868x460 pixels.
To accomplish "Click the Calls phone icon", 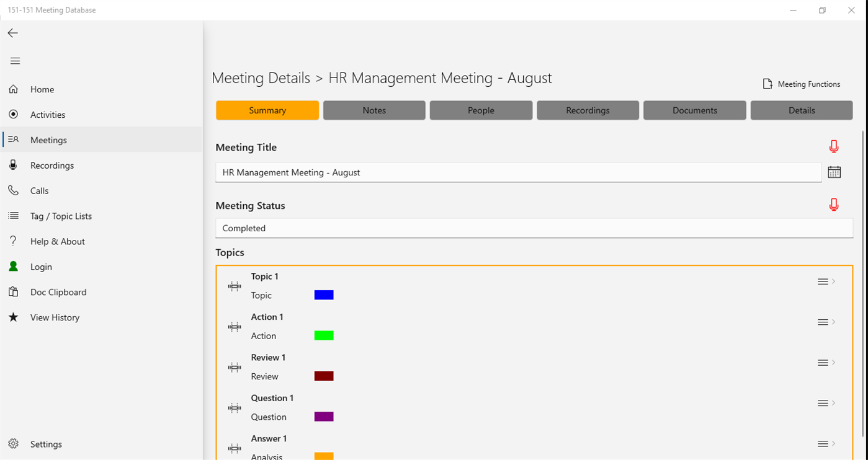I will (13, 190).
